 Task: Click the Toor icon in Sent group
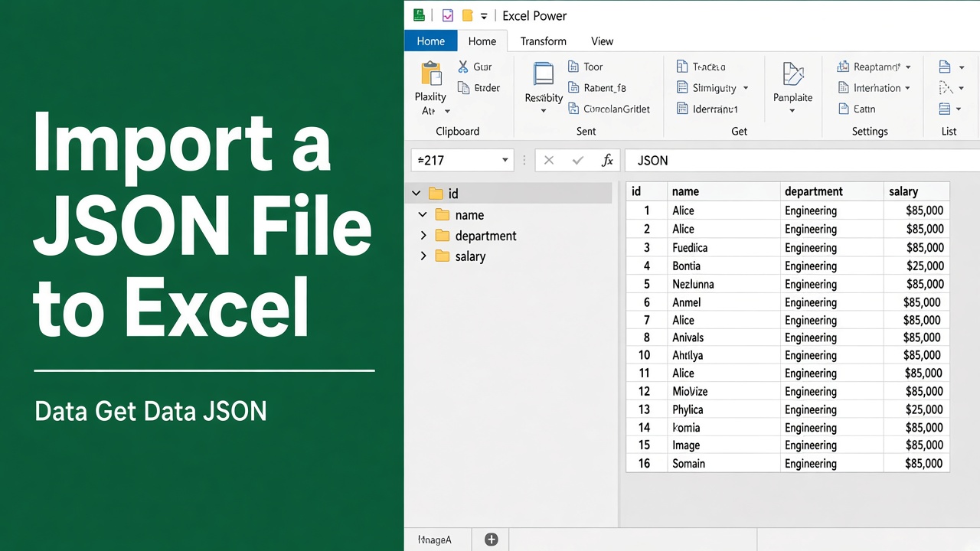pyautogui.click(x=573, y=67)
